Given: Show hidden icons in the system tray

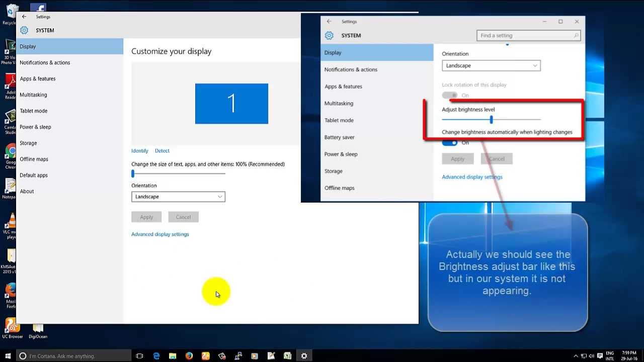Looking at the screenshot, I should tap(576, 356).
